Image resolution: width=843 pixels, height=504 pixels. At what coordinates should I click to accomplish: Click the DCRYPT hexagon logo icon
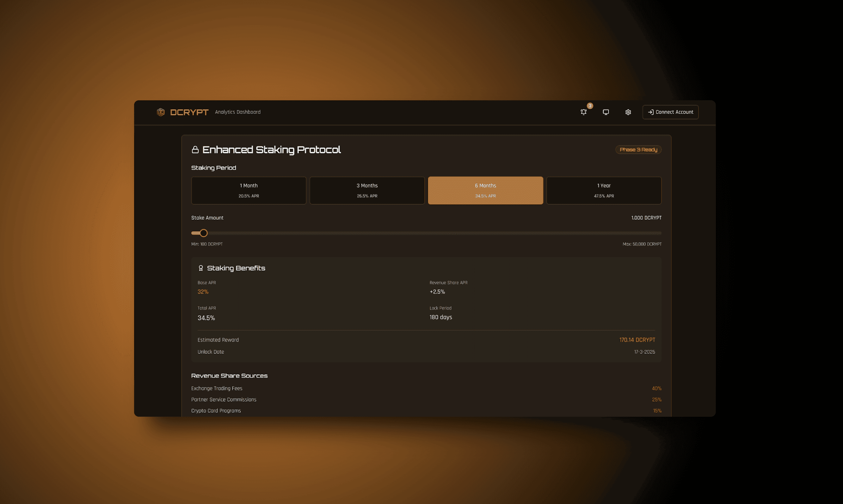pos(161,112)
